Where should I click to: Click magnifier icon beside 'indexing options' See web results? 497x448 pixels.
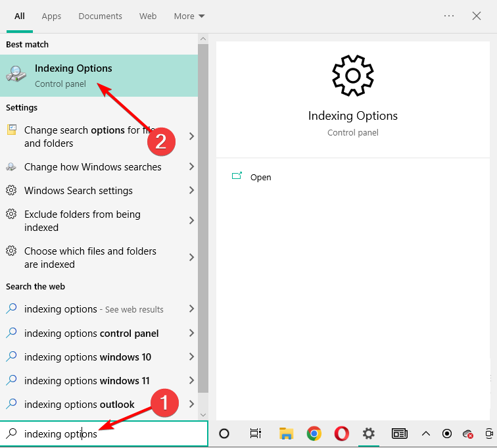[x=11, y=309]
